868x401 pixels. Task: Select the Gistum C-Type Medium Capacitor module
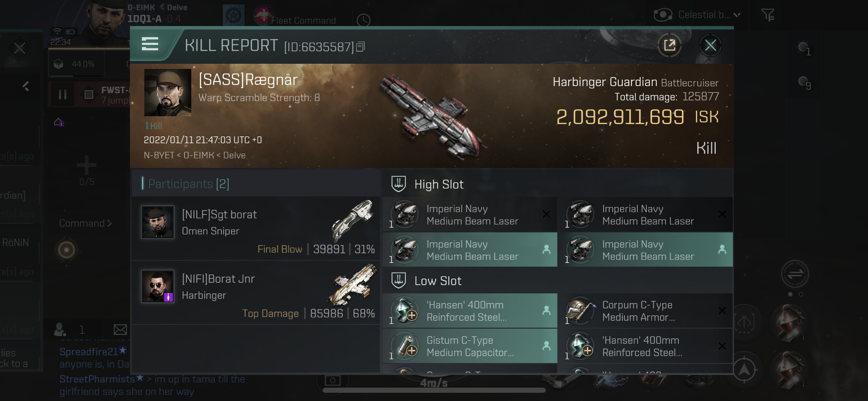click(470, 346)
